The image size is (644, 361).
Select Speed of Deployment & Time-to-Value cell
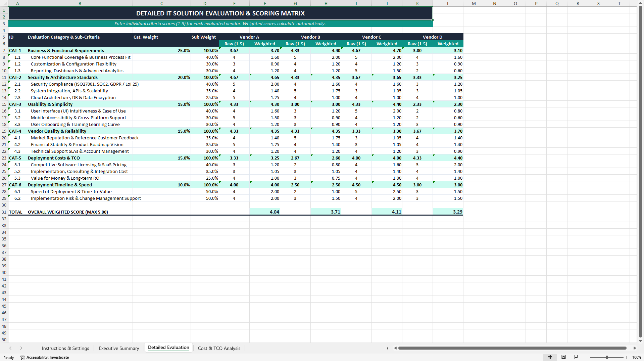(80, 191)
